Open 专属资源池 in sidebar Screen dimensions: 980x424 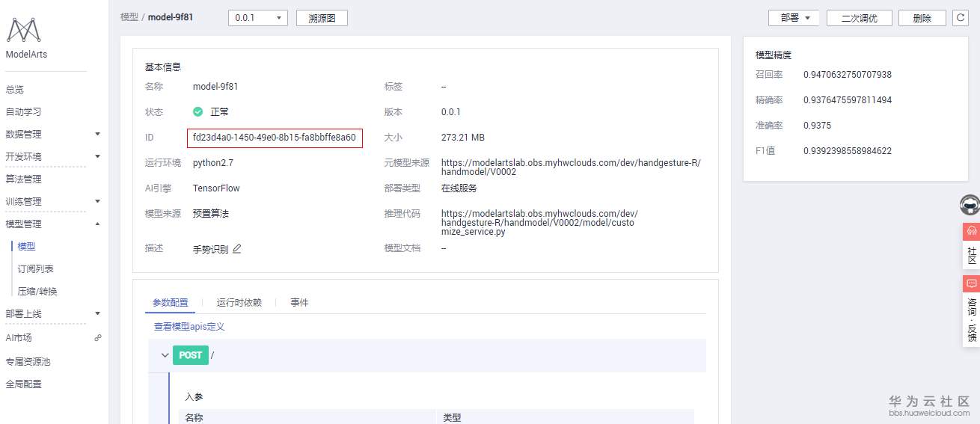(x=28, y=362)
